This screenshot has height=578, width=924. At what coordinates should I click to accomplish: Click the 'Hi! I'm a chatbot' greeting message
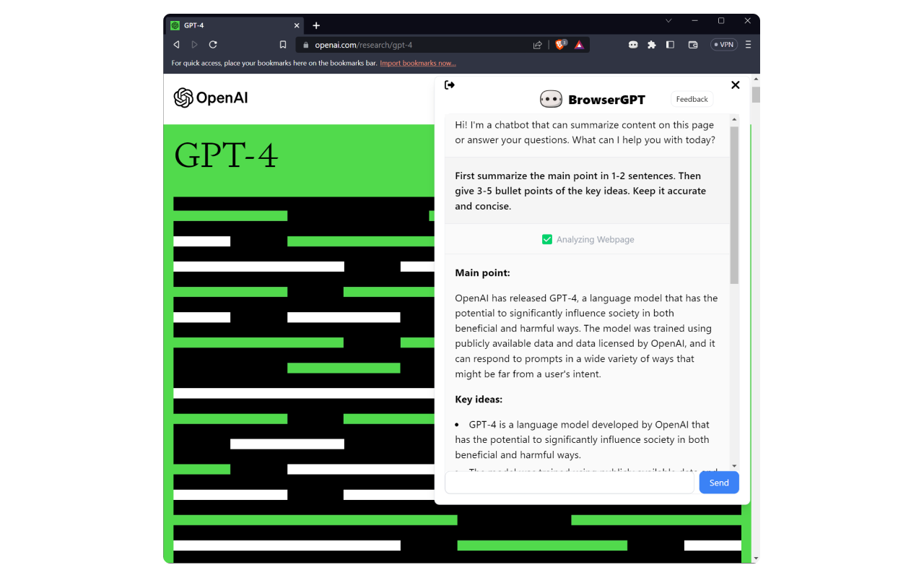click(585, 132)
